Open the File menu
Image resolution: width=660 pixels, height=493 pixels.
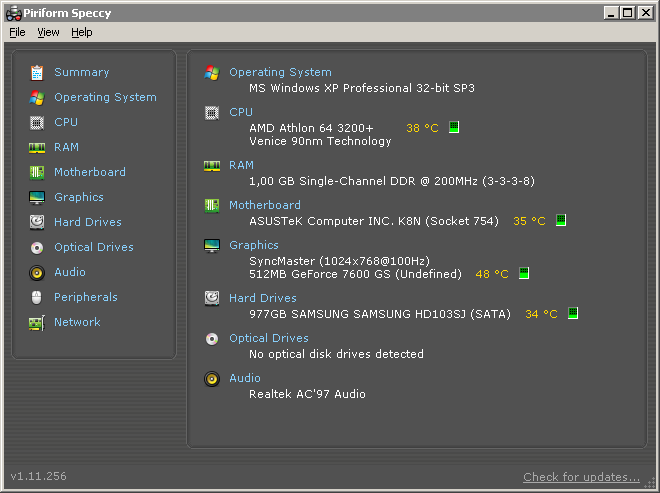point(17,32)
